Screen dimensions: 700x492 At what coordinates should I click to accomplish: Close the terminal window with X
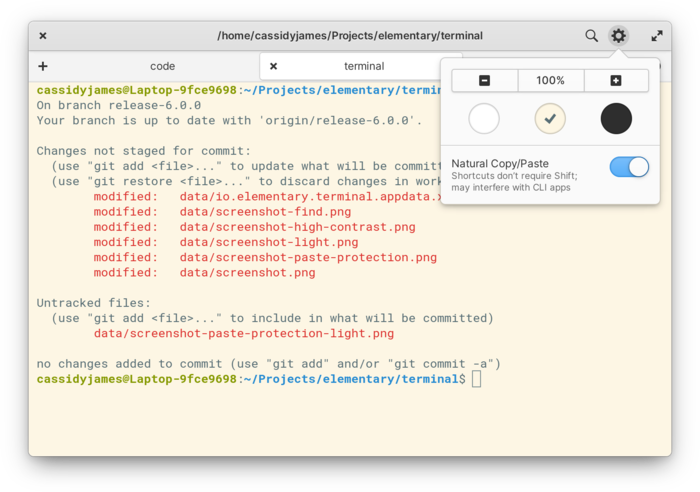tap(43, 36)
